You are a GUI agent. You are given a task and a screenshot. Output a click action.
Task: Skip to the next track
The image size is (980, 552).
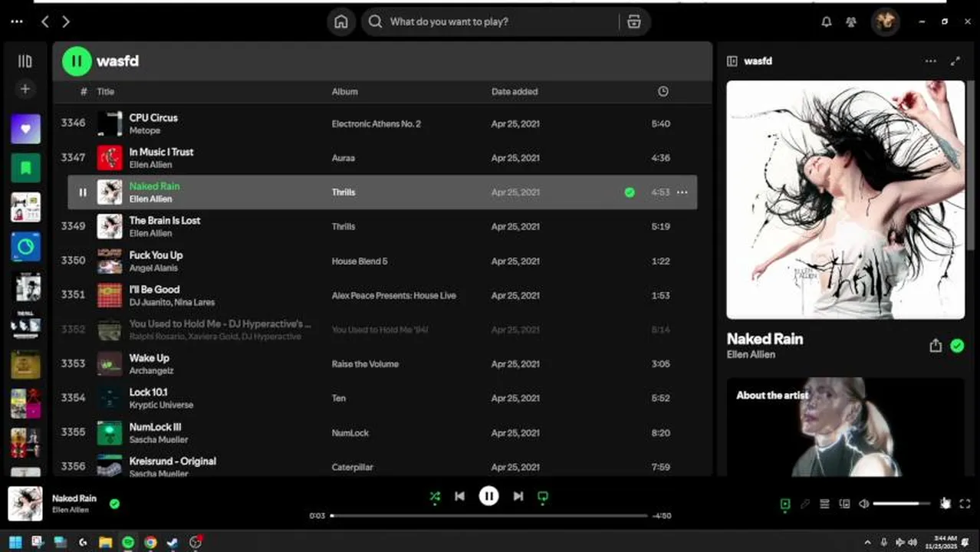[x=518, y=497]
